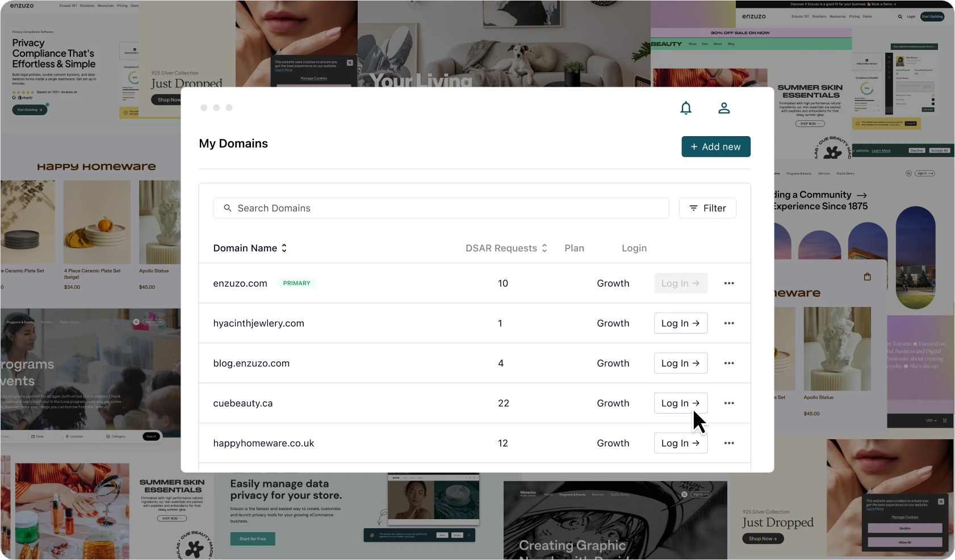This screenshot has height=560, width=955.
Task: Sort by DSAR Requests column arrows
Action: (544, 248)
